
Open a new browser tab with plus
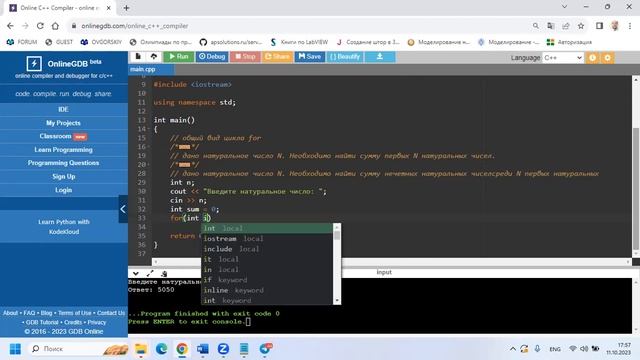click(127, 8)
